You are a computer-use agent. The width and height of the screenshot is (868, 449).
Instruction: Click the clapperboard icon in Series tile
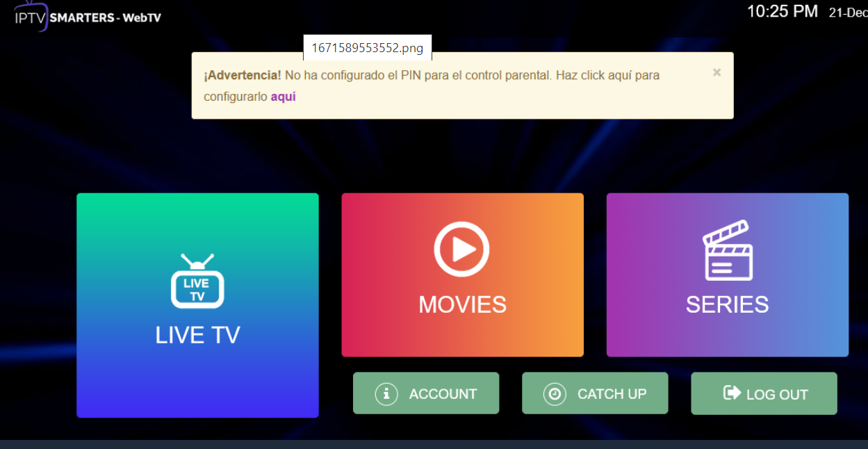pos(727,250)
